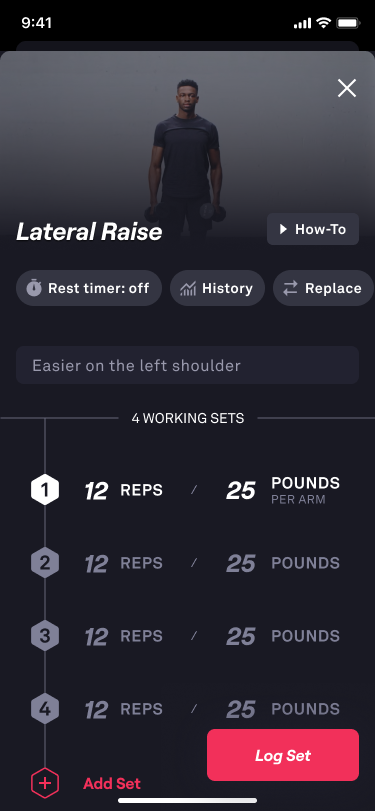Tap the Replace swap arrows icon
This screenshot has width=375, height=811.
coord(291,288)
